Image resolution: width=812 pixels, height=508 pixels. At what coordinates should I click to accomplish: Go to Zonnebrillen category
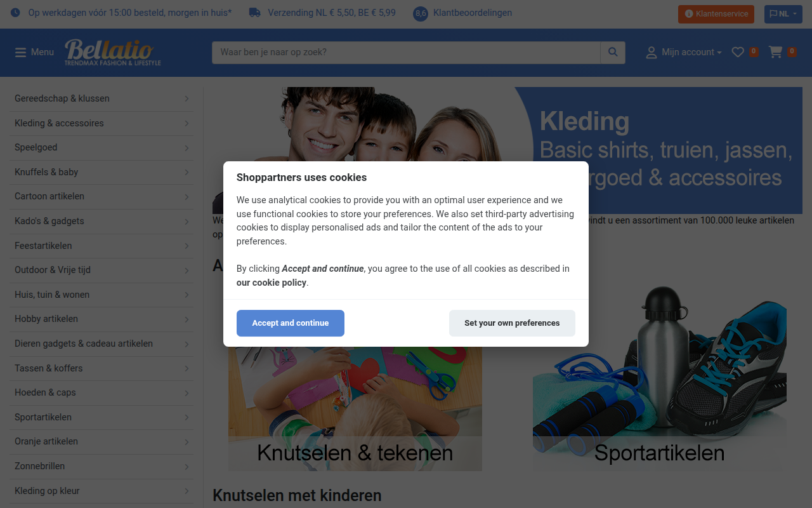tap(101, 466)
